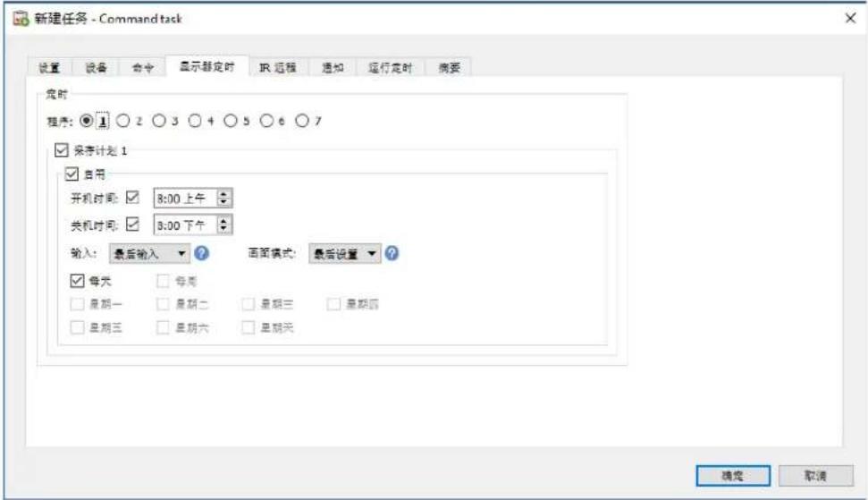Toggle the 启用 checkbox
Viewport: 868px width, 500px height.
[x=72, y=174]
